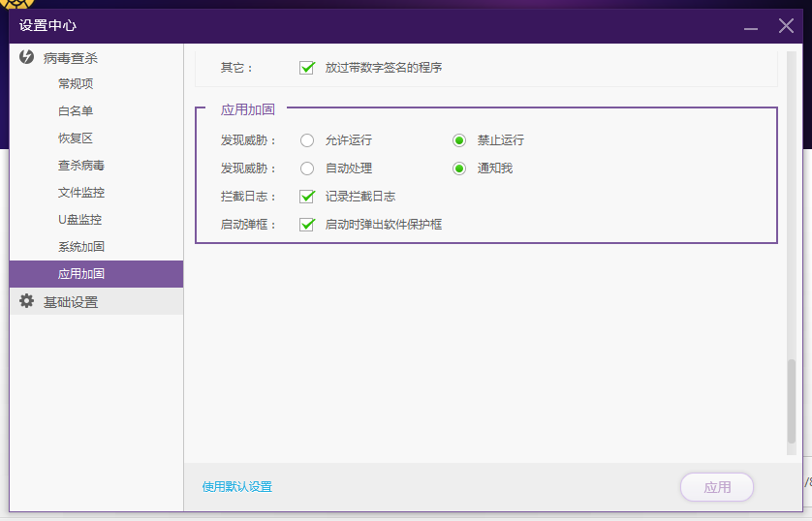
Task: Choose 通知我 radio option
Action: tap(459, 169)
